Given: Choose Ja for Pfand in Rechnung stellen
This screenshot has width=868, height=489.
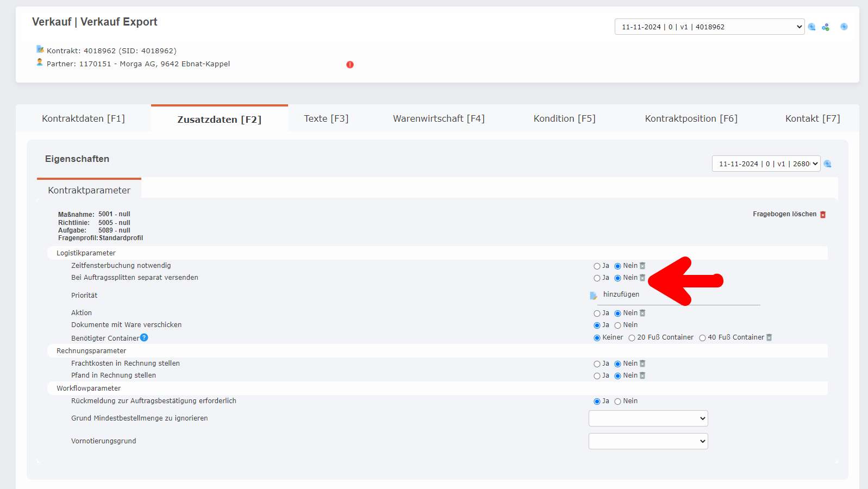Looking at the screenshot, I should (x=597, y=376).
